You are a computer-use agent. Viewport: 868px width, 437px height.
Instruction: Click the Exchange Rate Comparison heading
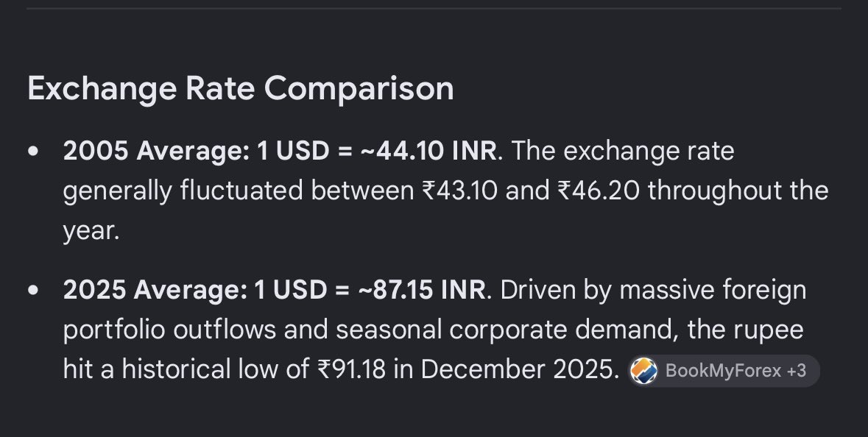pyautogui.click(x=240, y=88)
